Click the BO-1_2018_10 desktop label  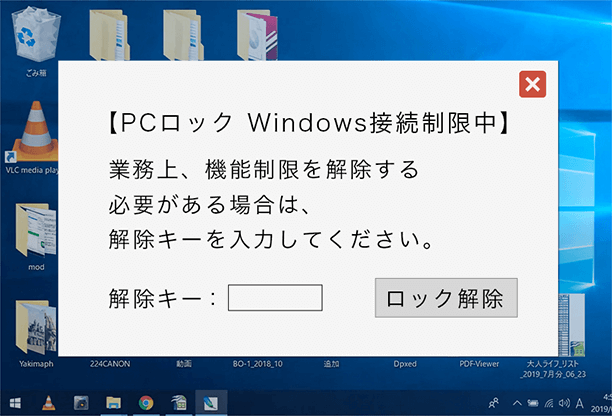coord(258,364)
